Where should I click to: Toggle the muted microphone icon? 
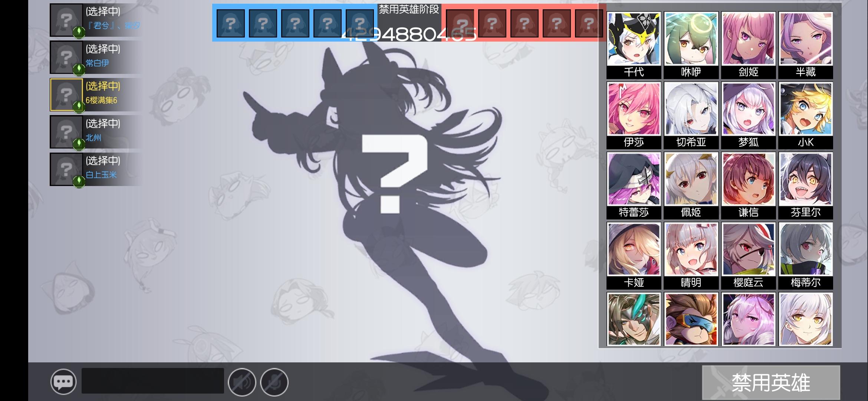click(274, 382)
